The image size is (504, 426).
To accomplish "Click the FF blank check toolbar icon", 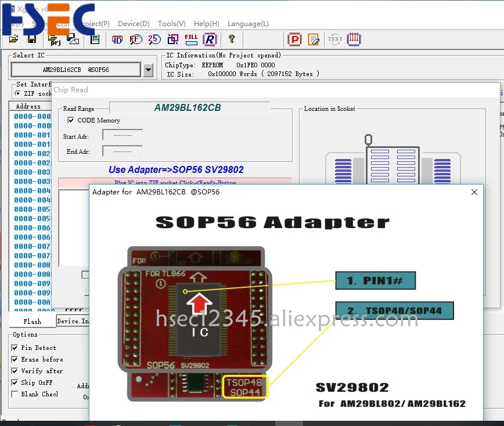I will [136, 39].
